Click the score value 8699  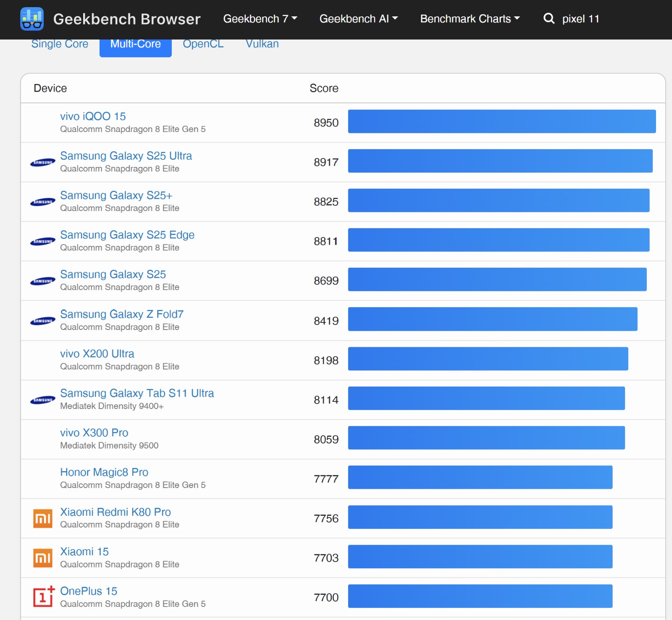326,281
